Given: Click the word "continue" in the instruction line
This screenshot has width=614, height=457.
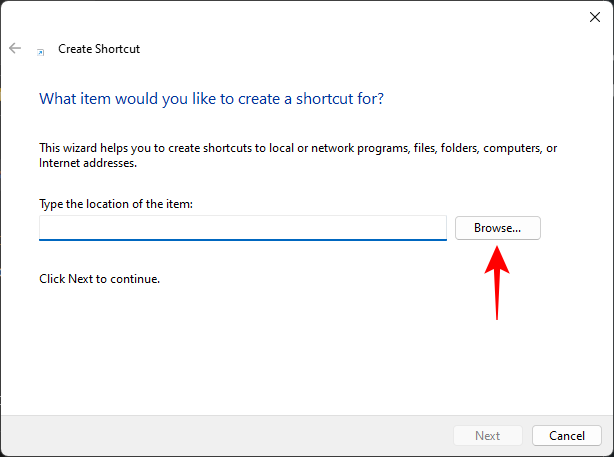Looking at the screenshot, I should [134, 278].
